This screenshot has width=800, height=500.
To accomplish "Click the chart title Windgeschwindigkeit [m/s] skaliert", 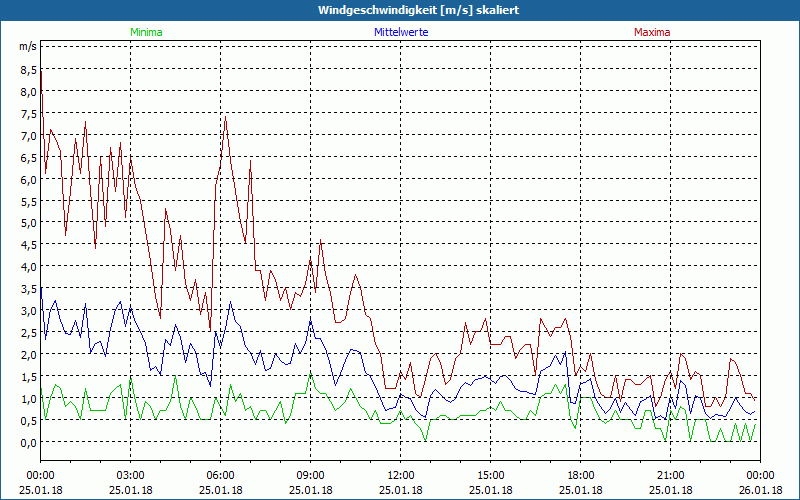I will (x=418, y=10).
